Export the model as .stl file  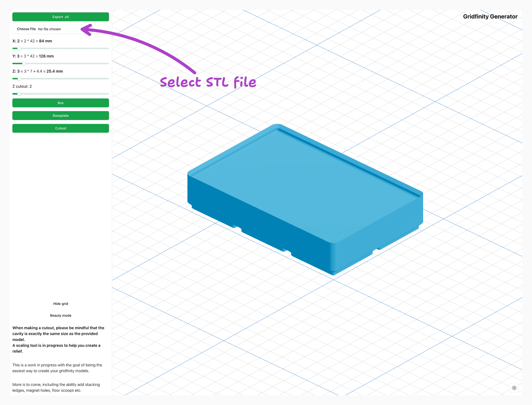click(60, 17)
